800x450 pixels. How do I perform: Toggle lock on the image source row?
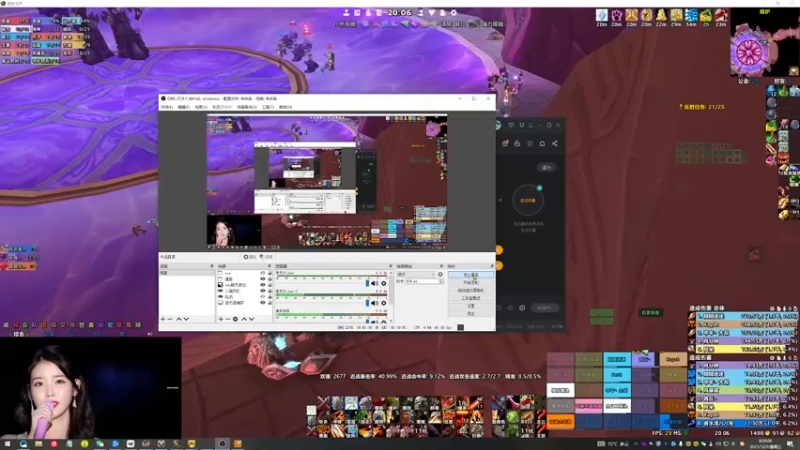(270, 285)
